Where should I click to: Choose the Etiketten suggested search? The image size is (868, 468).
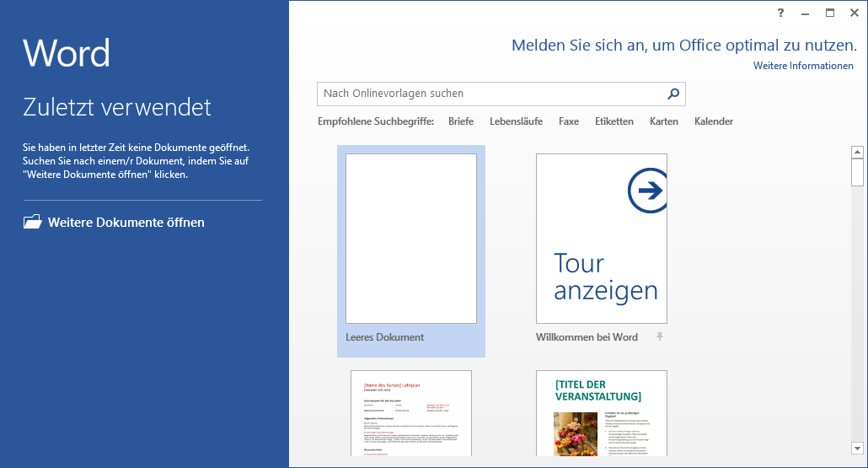click(613, 121)
